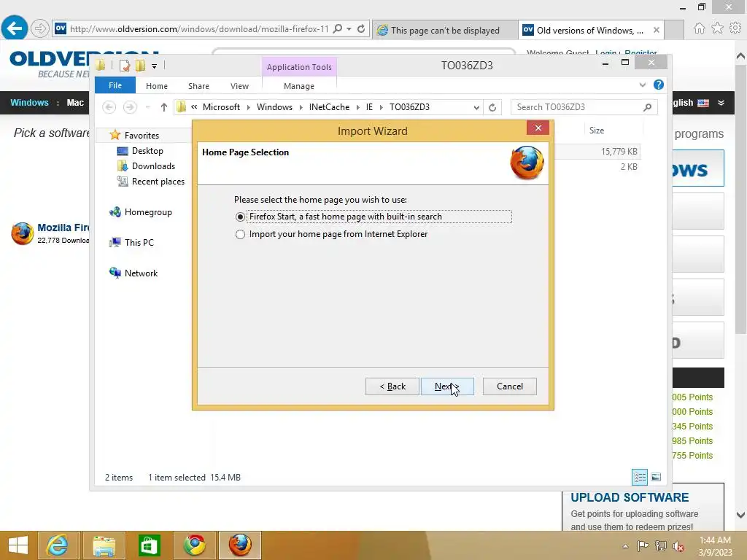
Task: Open Desktop in the navigation pane
Action: pyautogui.click(x=147, y=151)
